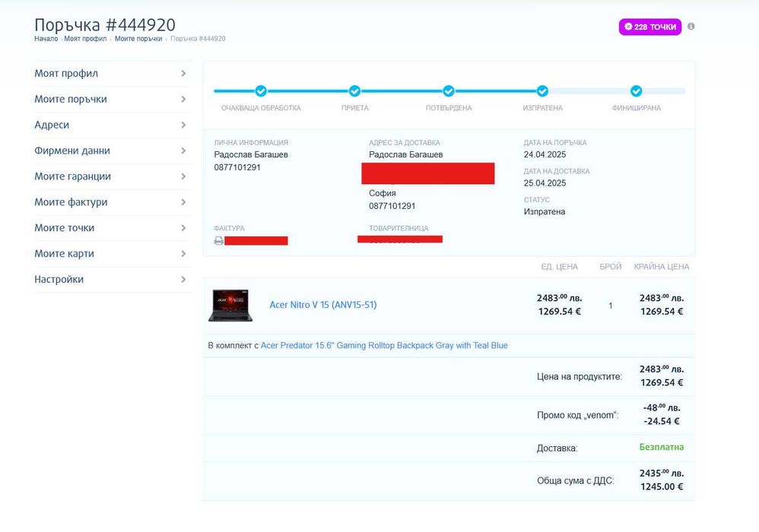Click chevron beside Фирмени данни
The image size is (759, 532).
click(x=183, y=150)
